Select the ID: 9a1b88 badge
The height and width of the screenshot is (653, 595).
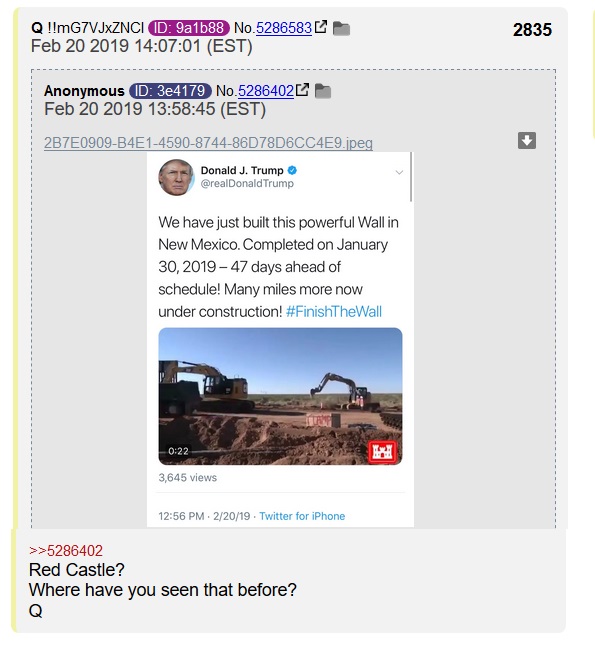click(189, 28)
